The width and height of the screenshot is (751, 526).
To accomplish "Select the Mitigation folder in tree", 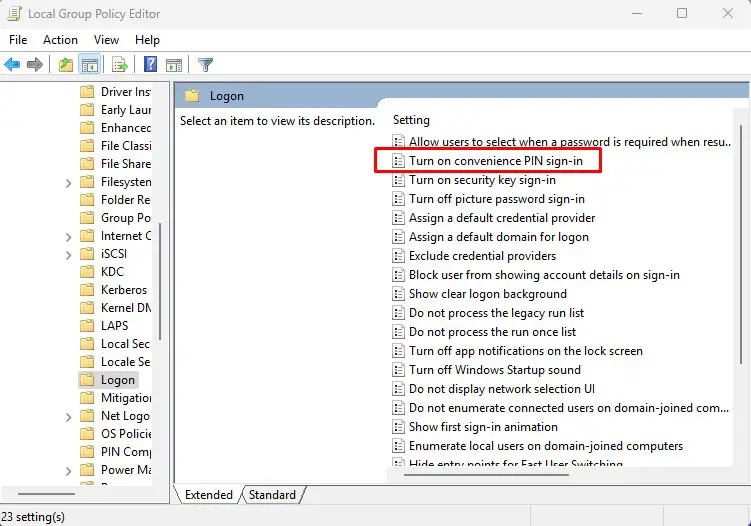I will tap(115, 398).
